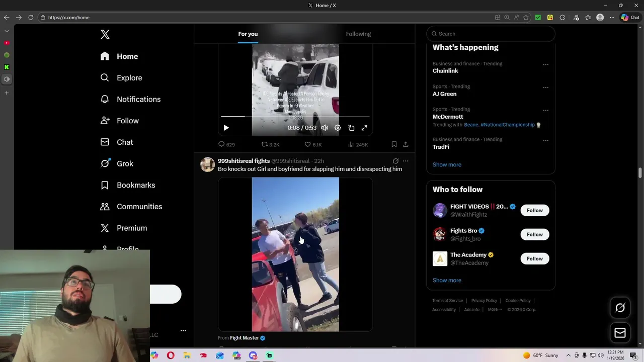
Task: Click the address bar URL
Action: click(69, 17)
